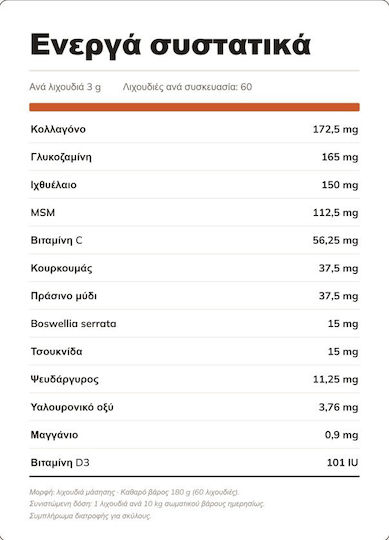The width and height of the screenshot is (389, 540).
Task: Select the Τσουκνίδα ingredient label
Action: pos(56,352)
